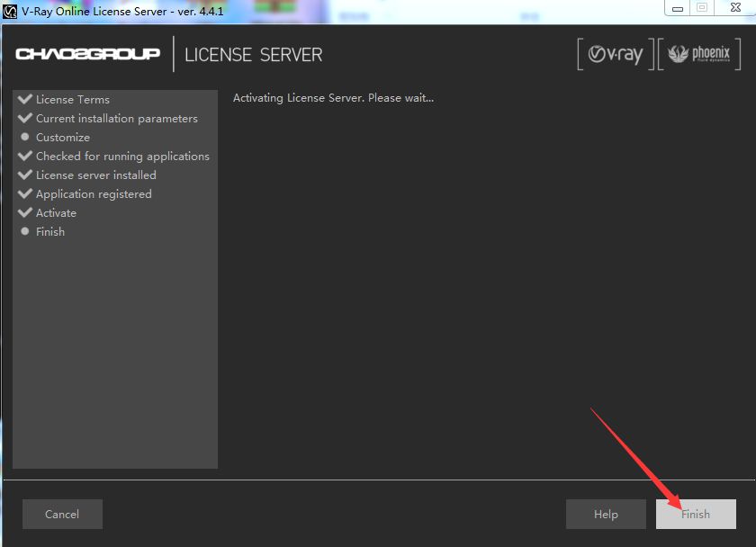Screen dimensions: 756x547
Task: Open the Help button
Action: tap(606, 514)
